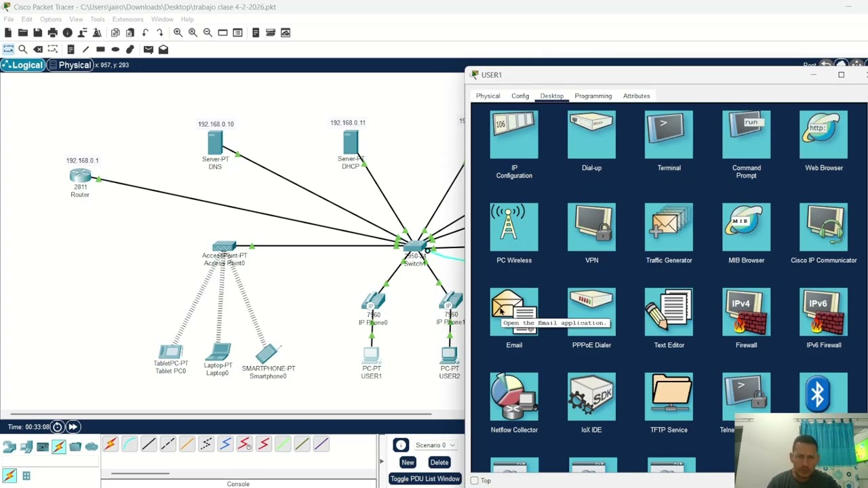This screenshot has width=868, height=488.
Task: Select the Delete tool
Action: 38,49
